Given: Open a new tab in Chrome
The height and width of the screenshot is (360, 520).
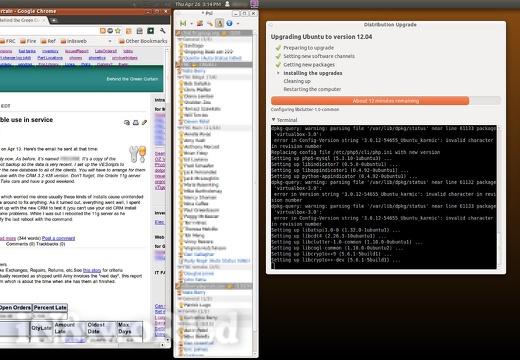Looking at the screenshot, I should coord(54,20).
